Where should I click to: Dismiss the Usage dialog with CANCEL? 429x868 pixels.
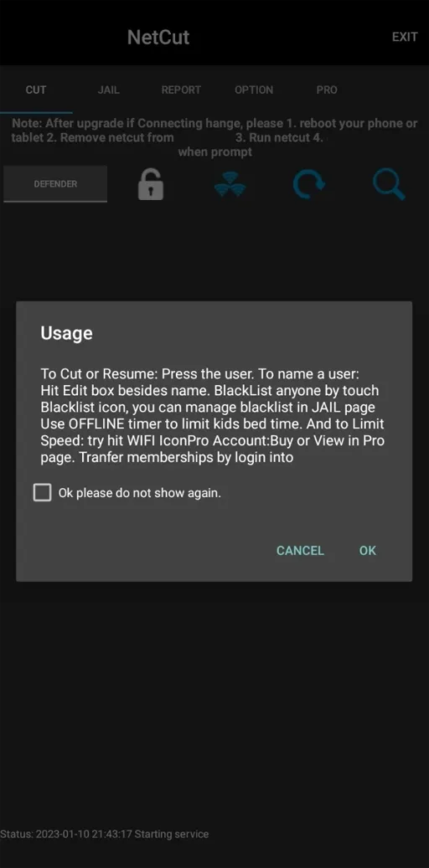click(x=301, y=550)
